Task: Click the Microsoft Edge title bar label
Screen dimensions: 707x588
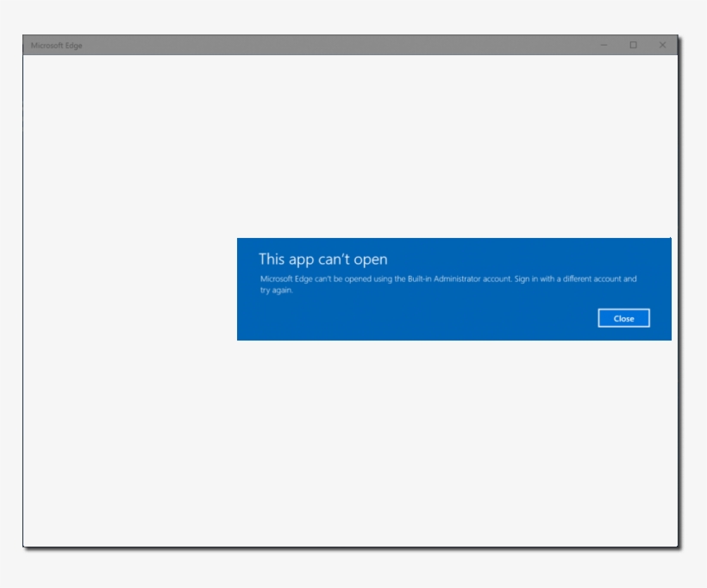Action: click(53, 44)
